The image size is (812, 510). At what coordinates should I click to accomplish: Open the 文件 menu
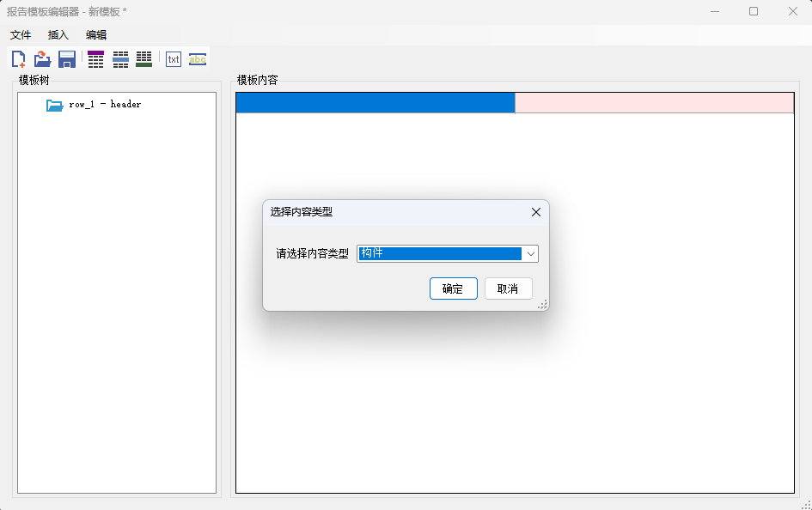coord(21,34)
